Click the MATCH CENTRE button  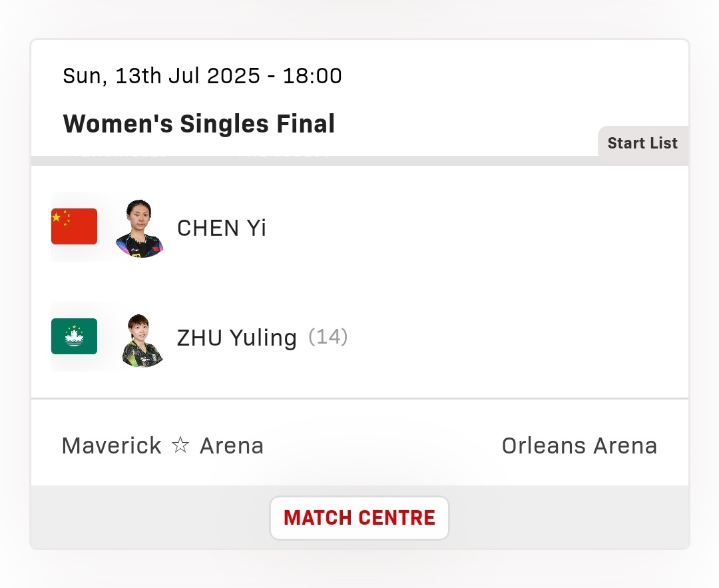coord(359,518)
